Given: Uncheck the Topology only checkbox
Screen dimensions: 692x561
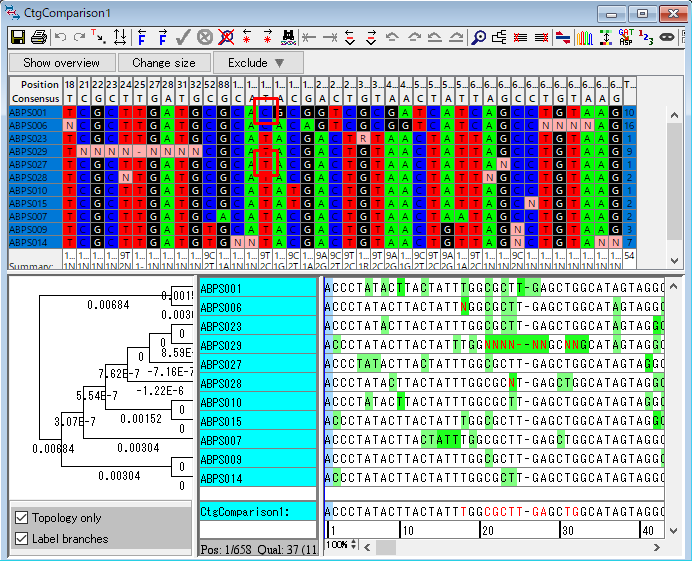Looking at the screenshot, I should [x=22, y=518].
